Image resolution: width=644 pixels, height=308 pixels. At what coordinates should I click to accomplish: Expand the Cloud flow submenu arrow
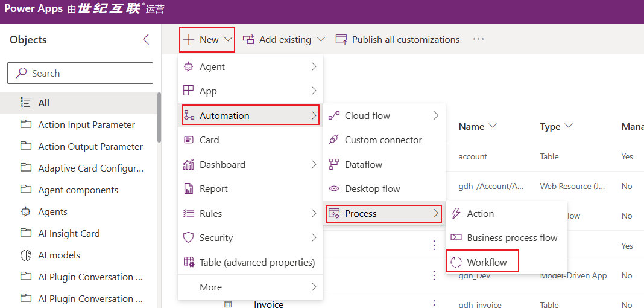[x=436, y=115]
